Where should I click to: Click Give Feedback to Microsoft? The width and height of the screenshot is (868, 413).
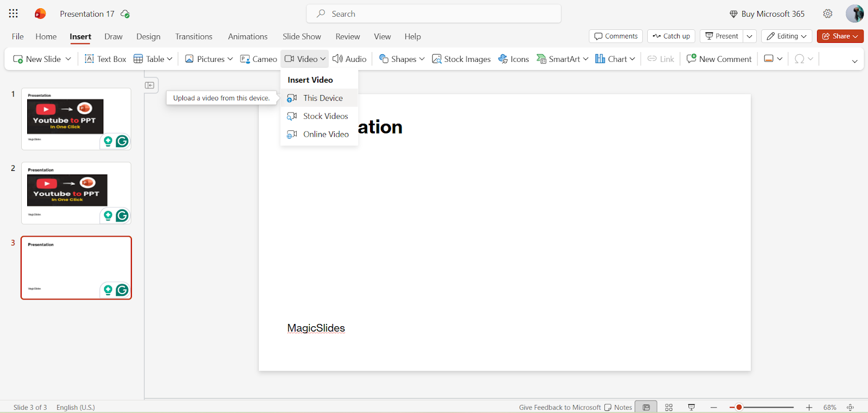pyautogui.click(x=560, y=407)
